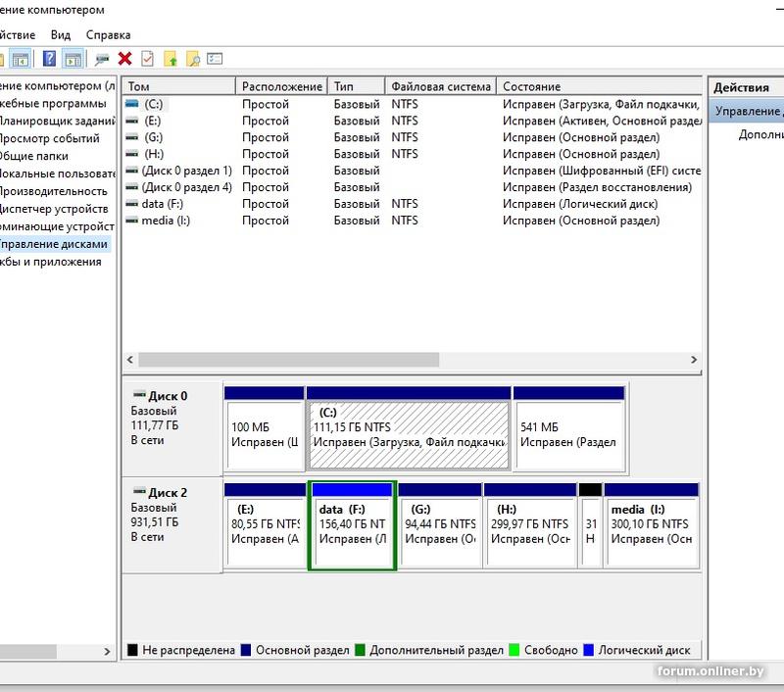
Task: Click the checklist settings toolbar icon
Action: pyautogui.click(x=216, y=59)
